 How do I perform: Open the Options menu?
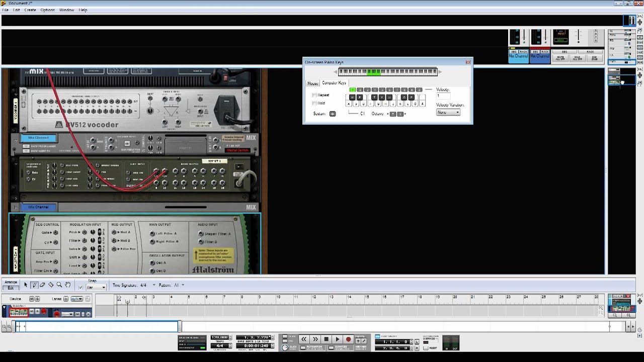tap(47, 10)
